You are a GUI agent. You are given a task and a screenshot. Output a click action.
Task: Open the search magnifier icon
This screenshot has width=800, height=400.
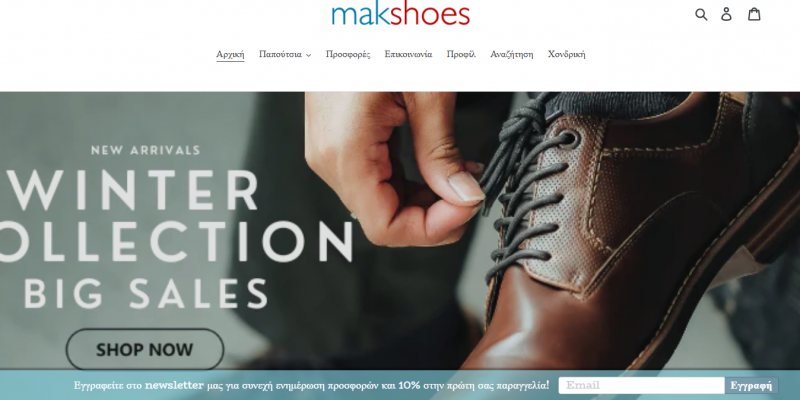point(701,14)
